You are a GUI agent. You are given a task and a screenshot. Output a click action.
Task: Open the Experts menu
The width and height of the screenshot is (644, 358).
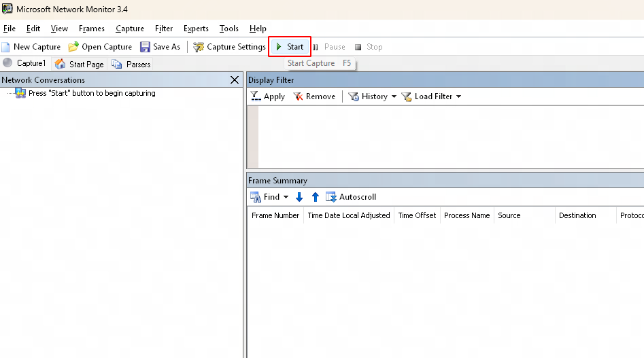click(196, 29)
